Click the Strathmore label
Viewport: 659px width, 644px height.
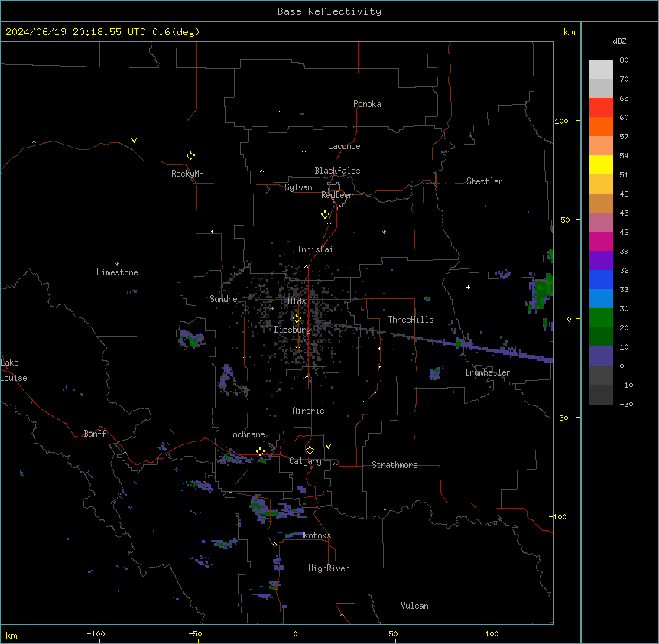tap(394, 465)
